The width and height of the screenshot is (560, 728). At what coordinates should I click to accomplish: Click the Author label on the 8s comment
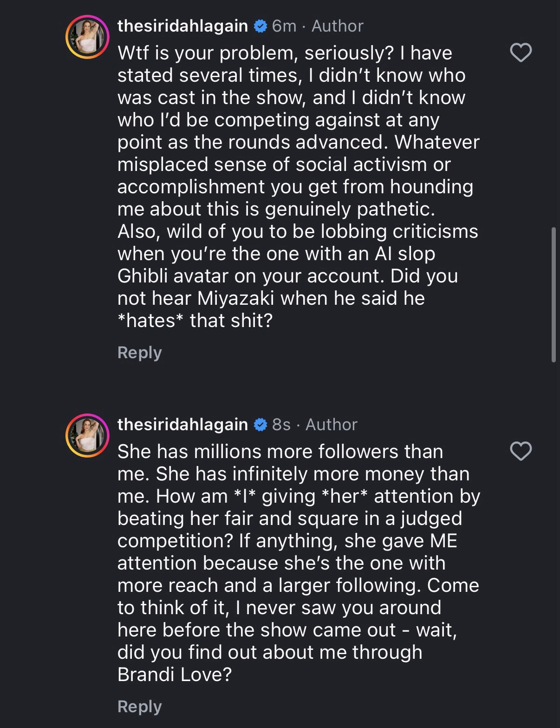point(331,425)
